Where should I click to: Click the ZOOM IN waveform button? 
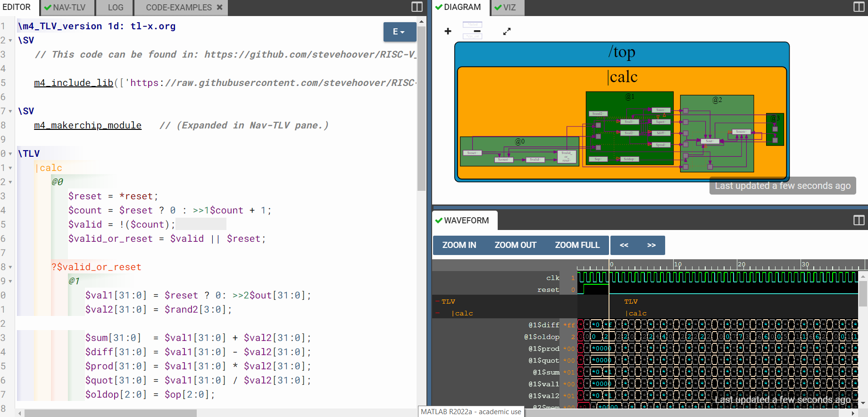click(x=459, y=245)
